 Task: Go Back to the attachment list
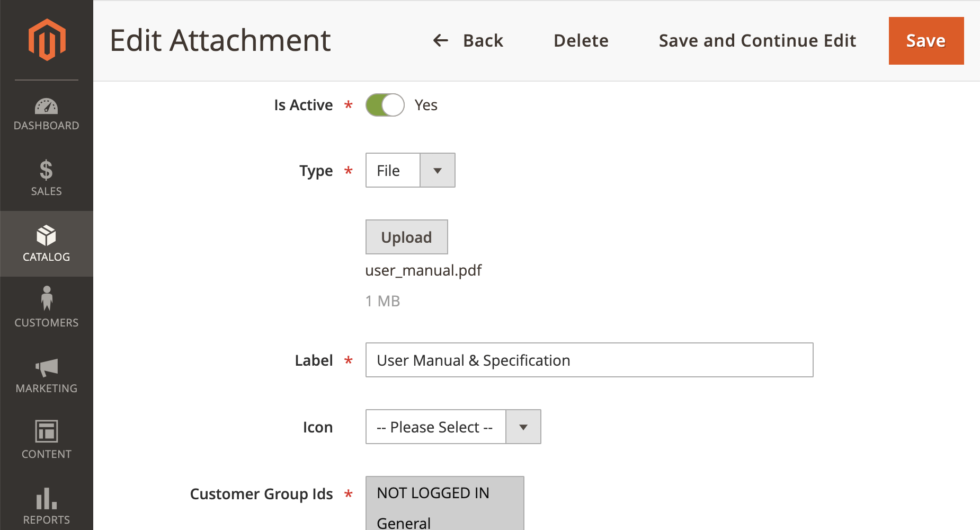tap(469, 40)
